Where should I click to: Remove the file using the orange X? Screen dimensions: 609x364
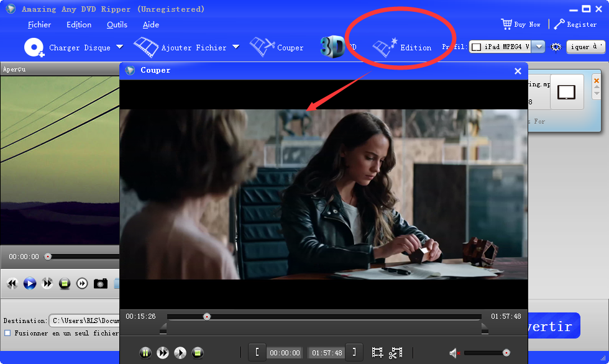597,81
